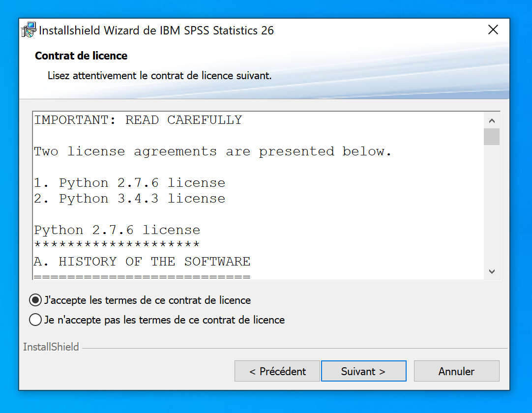Click the "2. Python 3.4.3 license" line
This screenshot has height=413, width=532.
[130, 199]
